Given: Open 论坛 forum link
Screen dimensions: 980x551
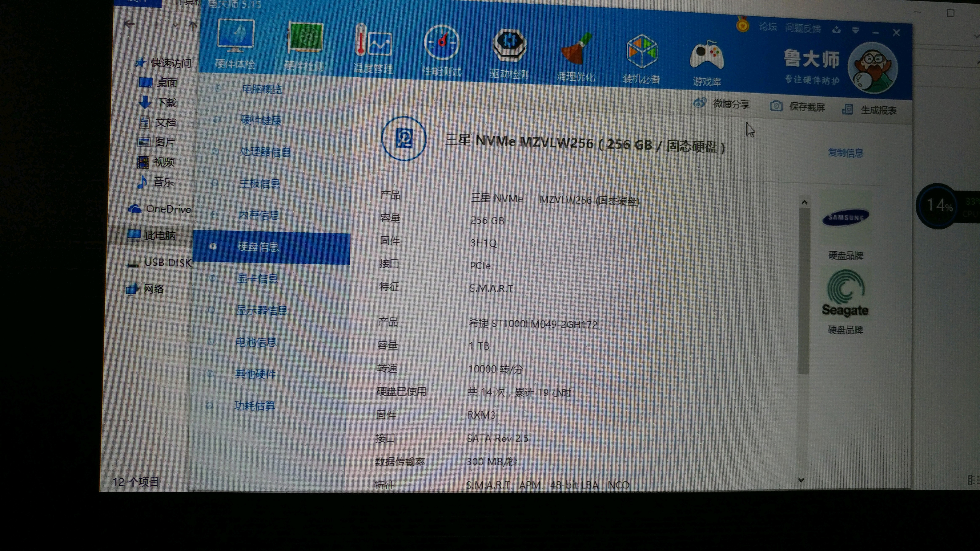Looking at the screenshot, I should [x=768, y=26].
